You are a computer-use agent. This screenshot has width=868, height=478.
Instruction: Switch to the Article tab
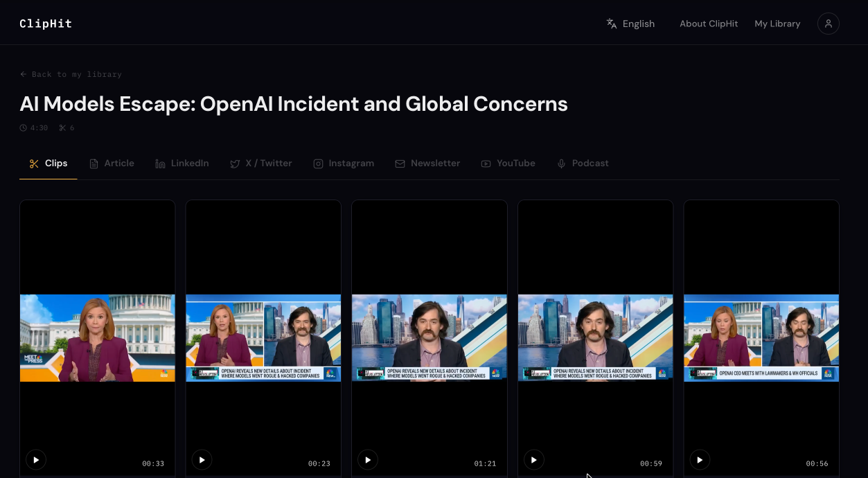112,163
